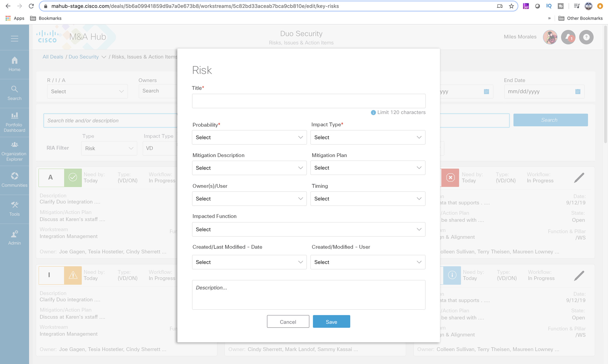Screen dimensions: 608x364
Task: Open Communities section
Action: click(x=14, y=180)
